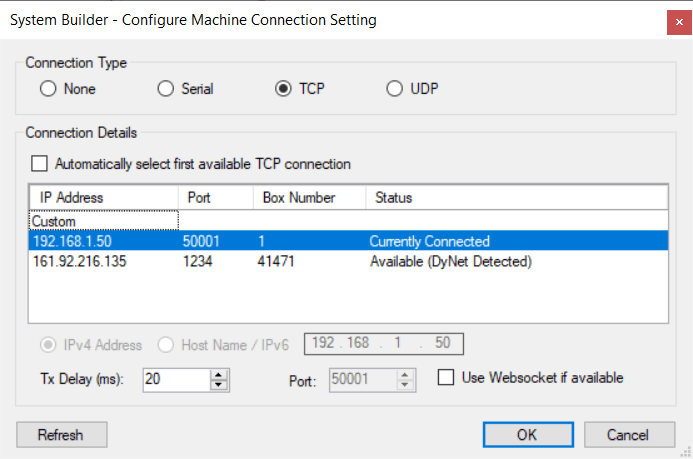Increase Tx Delay with the up arrow
Viewport: 693px width, 459px height.
coord(218,375)
